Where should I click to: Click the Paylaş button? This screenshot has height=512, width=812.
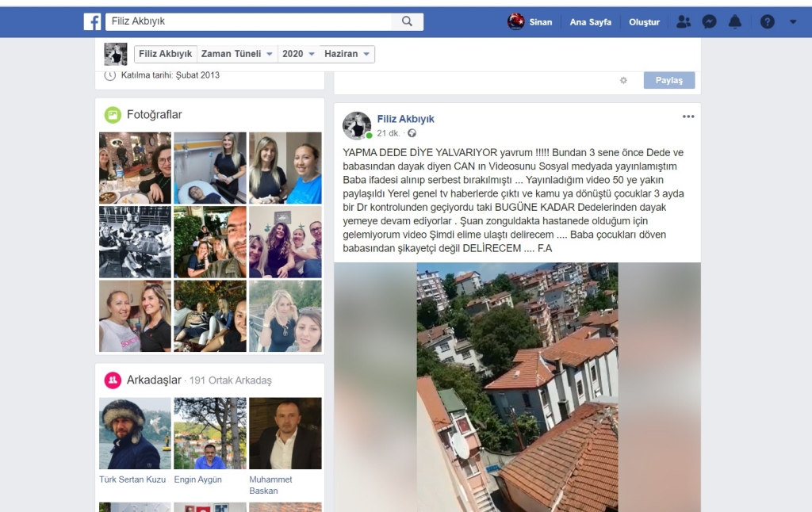668,80
